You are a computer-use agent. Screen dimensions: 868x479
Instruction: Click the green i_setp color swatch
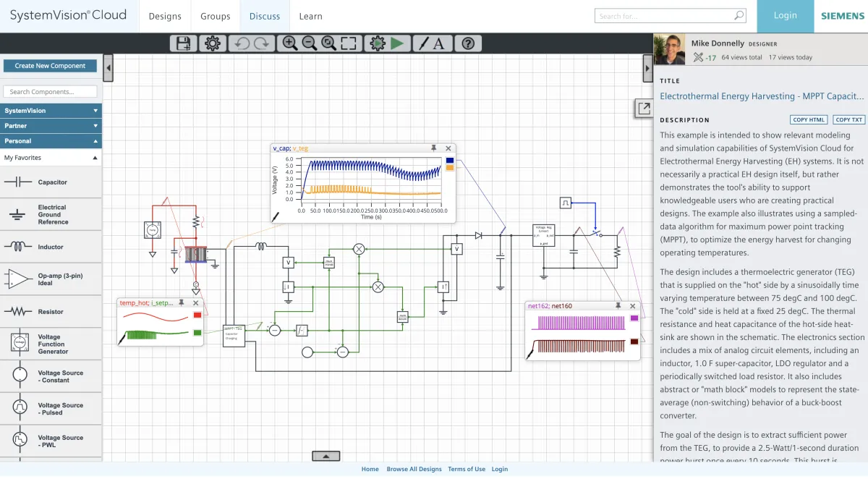click(x=197, y=333)
